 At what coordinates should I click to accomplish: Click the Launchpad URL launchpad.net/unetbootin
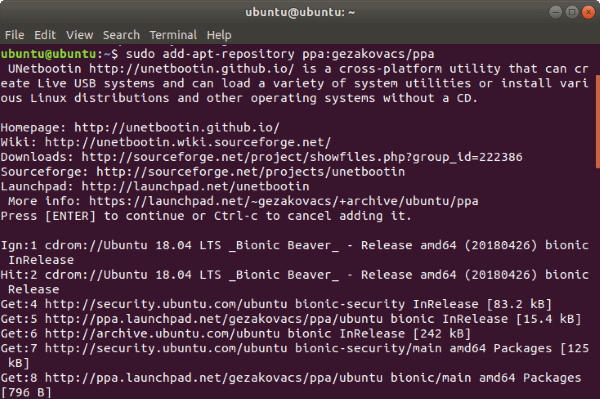[195, 186]
